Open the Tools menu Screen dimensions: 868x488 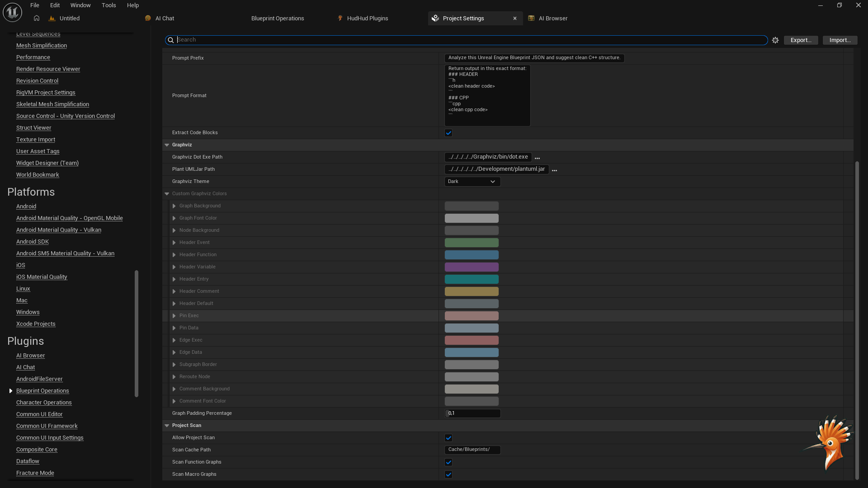coord(108,5)
